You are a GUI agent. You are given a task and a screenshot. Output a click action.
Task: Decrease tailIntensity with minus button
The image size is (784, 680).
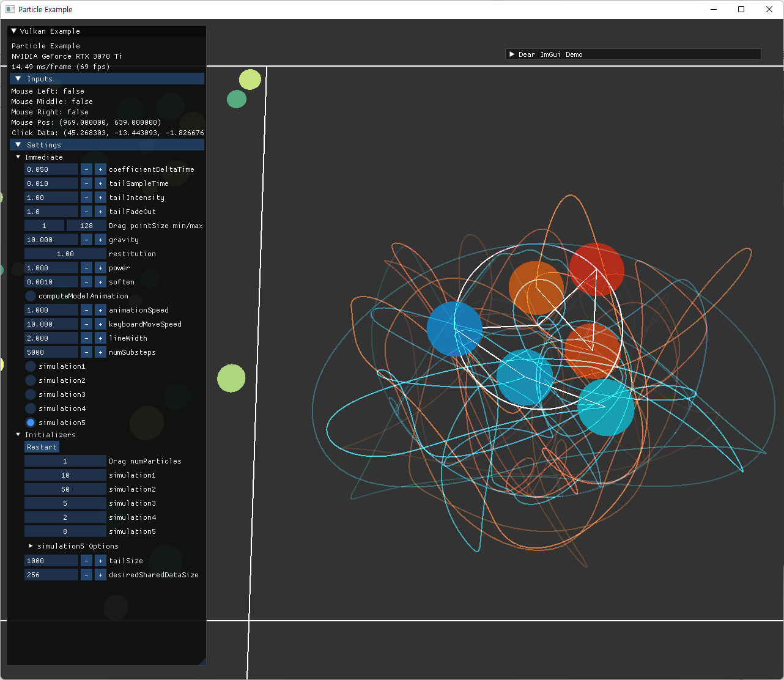(86, 198)
